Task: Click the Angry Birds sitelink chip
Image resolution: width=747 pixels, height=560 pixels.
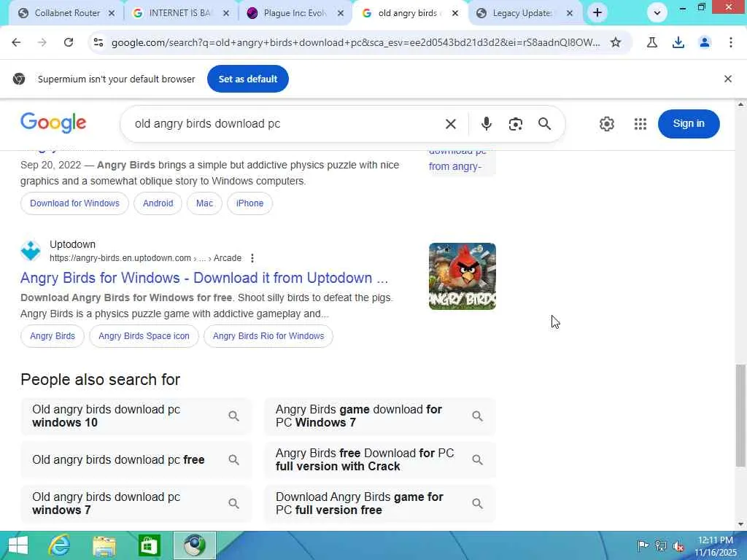Action: [x=53, y=336]
